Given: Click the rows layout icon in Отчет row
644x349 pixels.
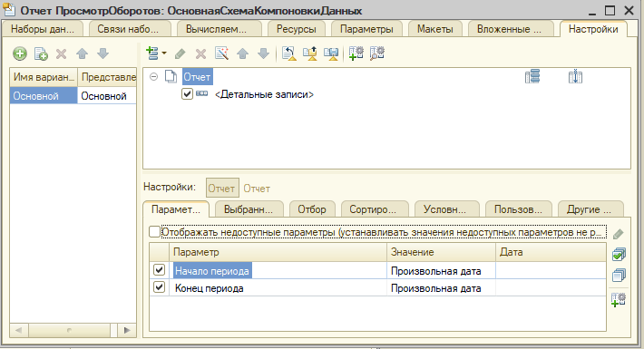Looking at the screenshot, I should (532, 77).
